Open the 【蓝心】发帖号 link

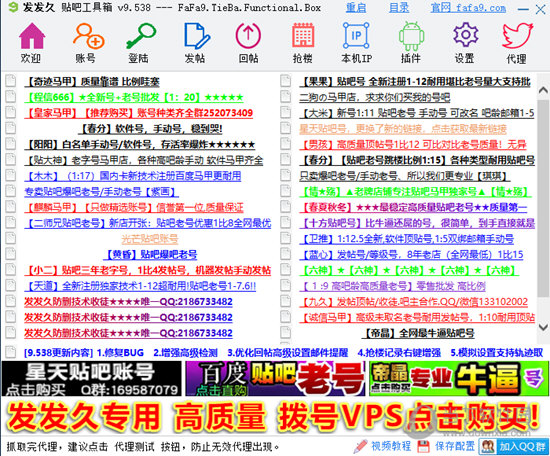411,254
